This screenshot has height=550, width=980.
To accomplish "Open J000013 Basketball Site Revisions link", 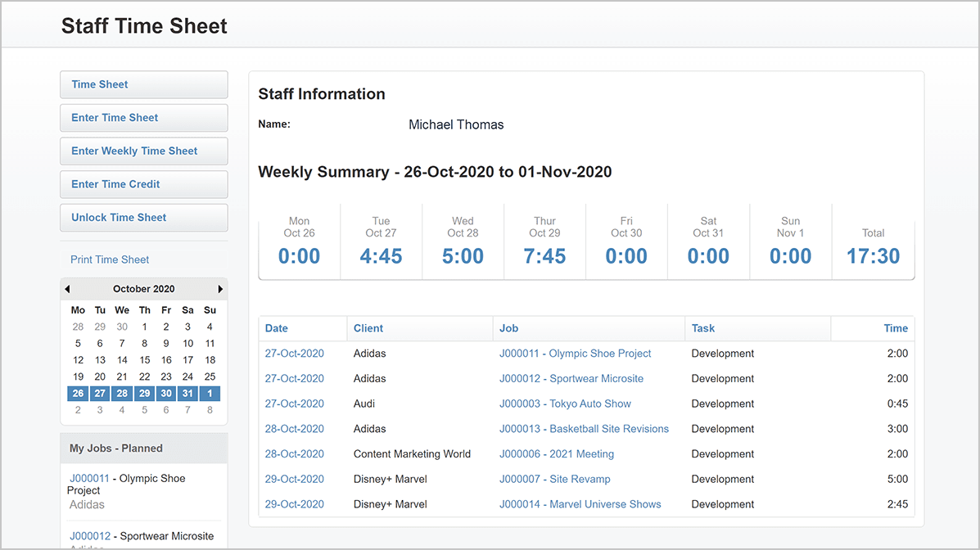I will tap(584, 429).
